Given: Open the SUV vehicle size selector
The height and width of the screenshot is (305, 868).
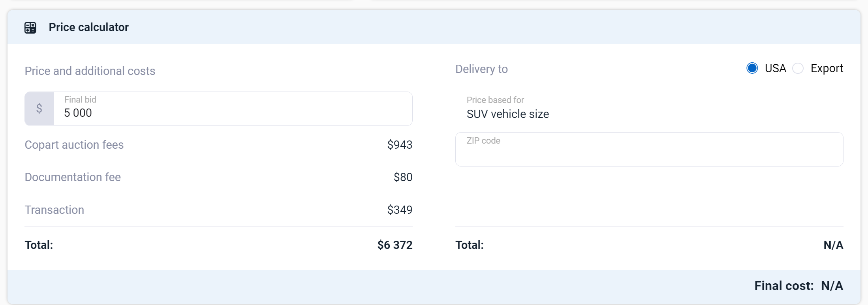Looking at the screenshot, I should click(507, 114).
